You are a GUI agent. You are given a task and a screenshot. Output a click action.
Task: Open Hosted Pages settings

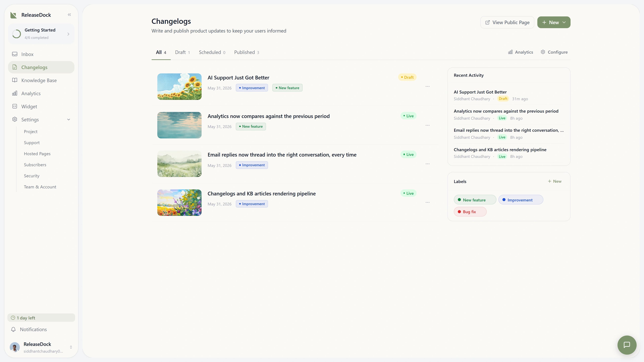click(37, 154)
